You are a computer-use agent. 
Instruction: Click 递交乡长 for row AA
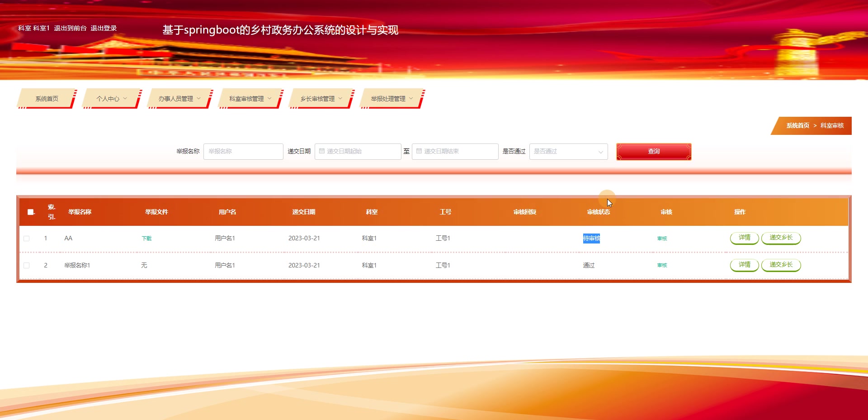(x=781, y=238)
